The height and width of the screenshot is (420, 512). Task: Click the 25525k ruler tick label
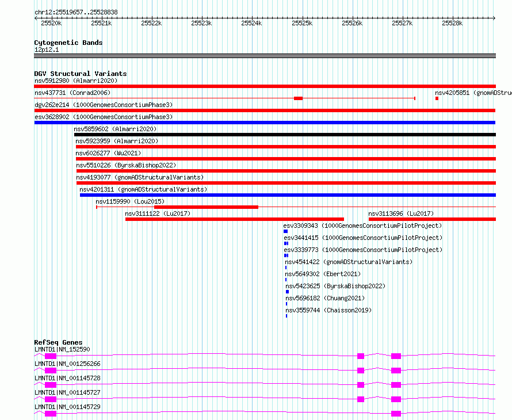302,23
